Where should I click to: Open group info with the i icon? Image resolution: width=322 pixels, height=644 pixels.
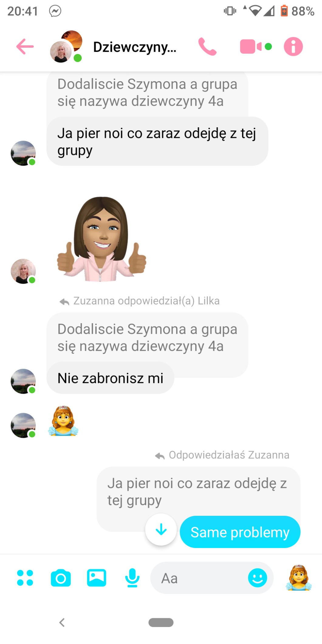[293, 46]
